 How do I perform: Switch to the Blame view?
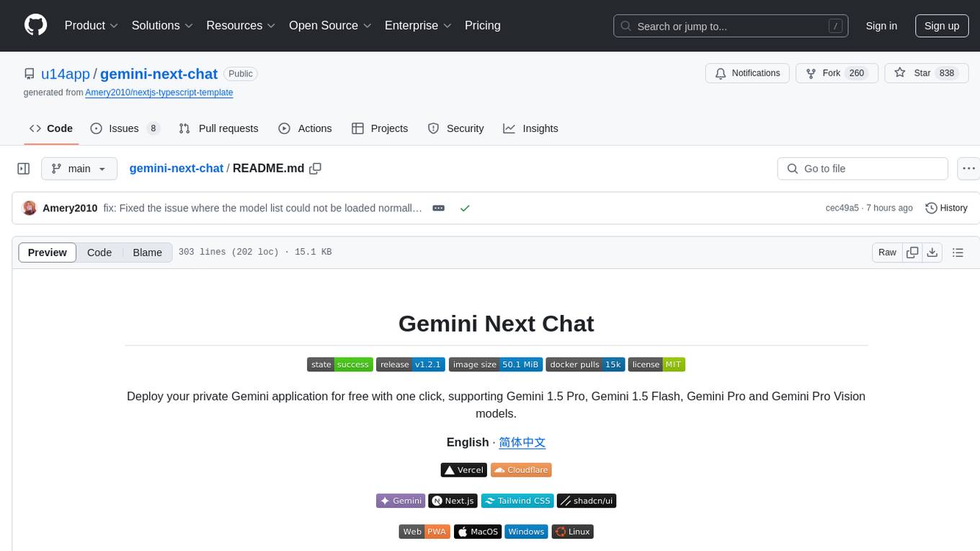[x=147, y=252]
